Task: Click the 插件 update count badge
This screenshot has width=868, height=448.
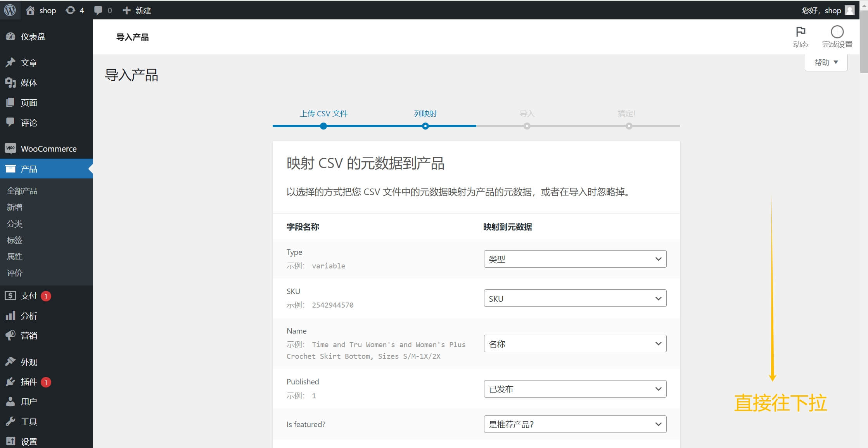Action: click(46, 382)
